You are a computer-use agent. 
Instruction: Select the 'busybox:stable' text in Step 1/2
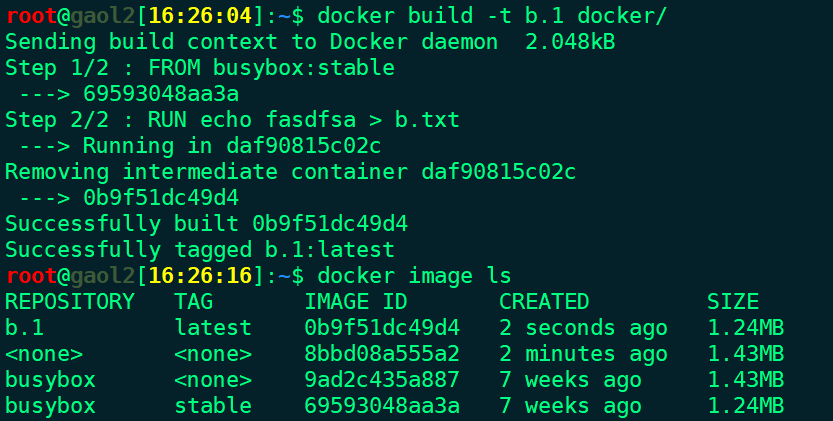[x=304, y=68]
